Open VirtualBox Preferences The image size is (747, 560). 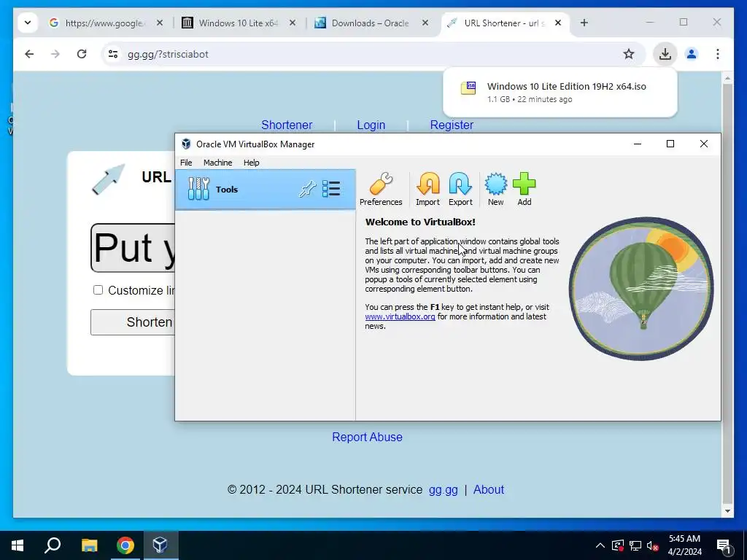381,189
